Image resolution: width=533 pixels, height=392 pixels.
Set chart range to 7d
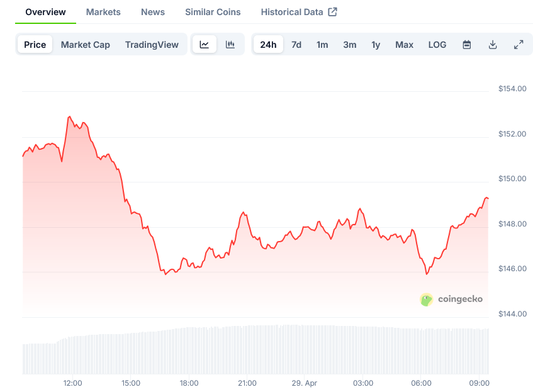click(x=296, y=45)
